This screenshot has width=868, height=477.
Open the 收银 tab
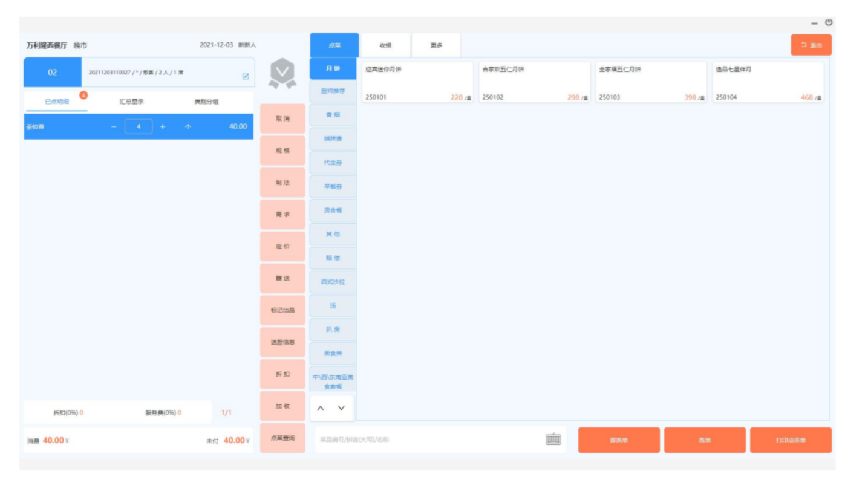[385, 45]
